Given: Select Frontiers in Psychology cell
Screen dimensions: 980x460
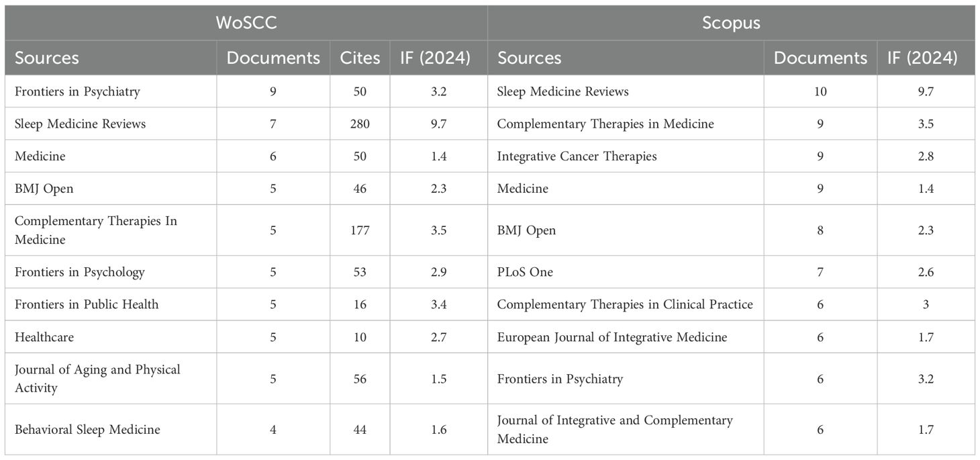Looking at the screenshot, I should (79, 272).
